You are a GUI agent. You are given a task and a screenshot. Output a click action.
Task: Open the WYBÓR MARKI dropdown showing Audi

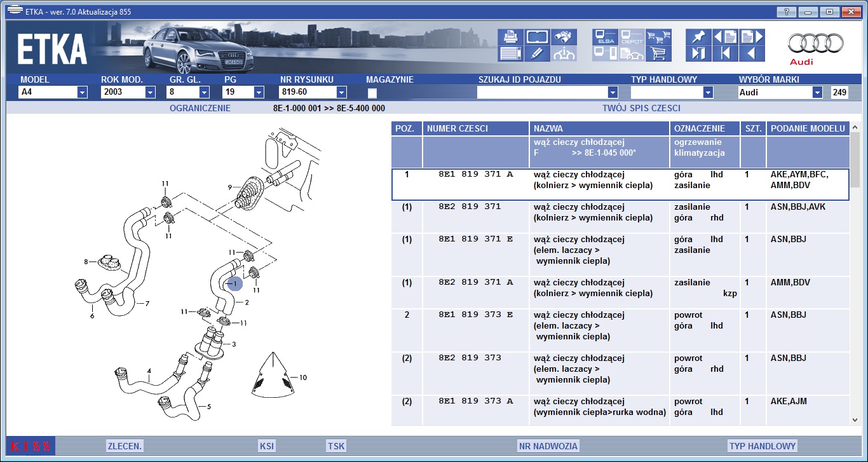(x=817, y=92)
